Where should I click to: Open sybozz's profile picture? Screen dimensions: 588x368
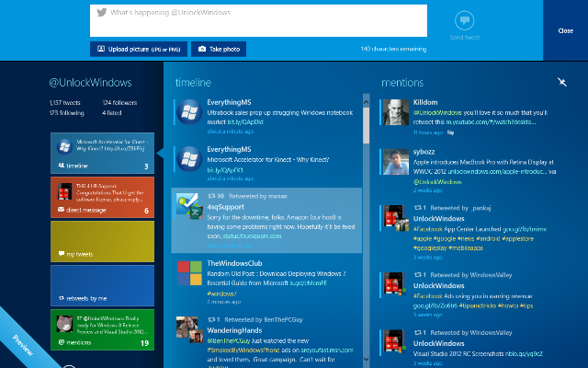click(396, 162)
